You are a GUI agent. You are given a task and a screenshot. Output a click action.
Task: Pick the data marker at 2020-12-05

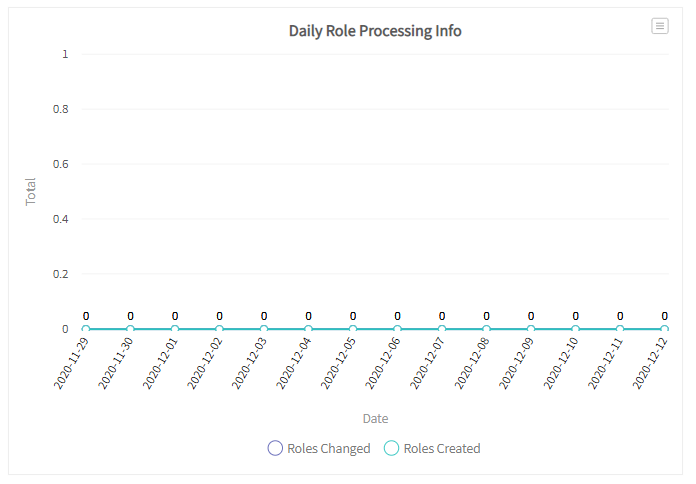point(353,329)
